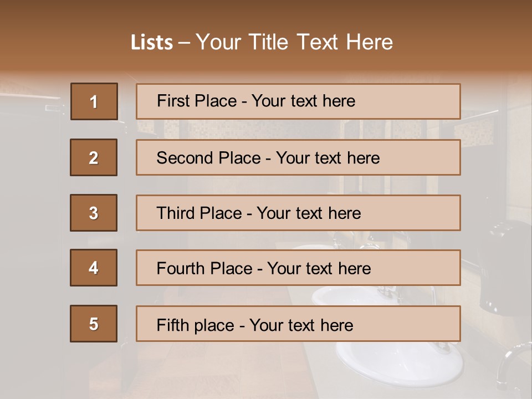Click the bold word Lists in title
The height and width of the screenshot is (399, 532).
pos(152,43)
